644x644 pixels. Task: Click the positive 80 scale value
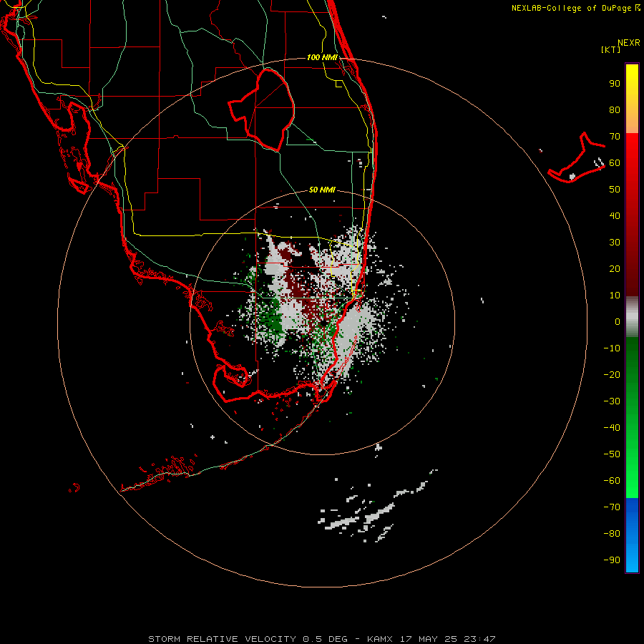click(x=615, y=110)
